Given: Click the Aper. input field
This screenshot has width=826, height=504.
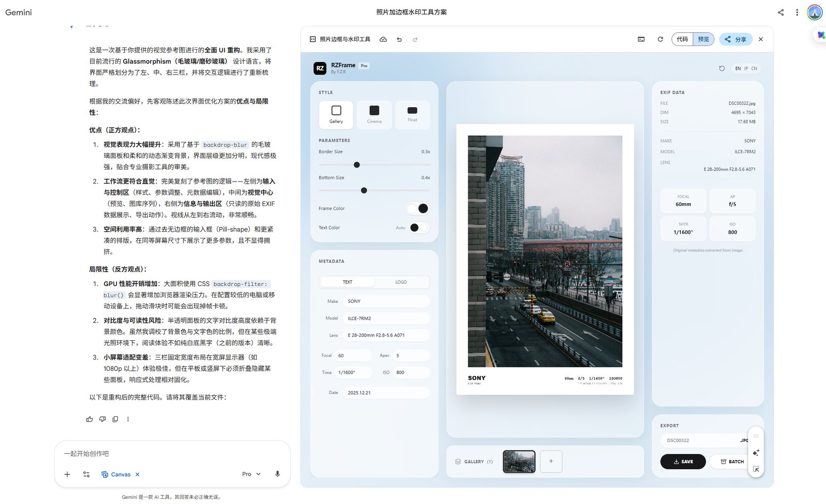Looking at the screenshot, I should (411, 356).
